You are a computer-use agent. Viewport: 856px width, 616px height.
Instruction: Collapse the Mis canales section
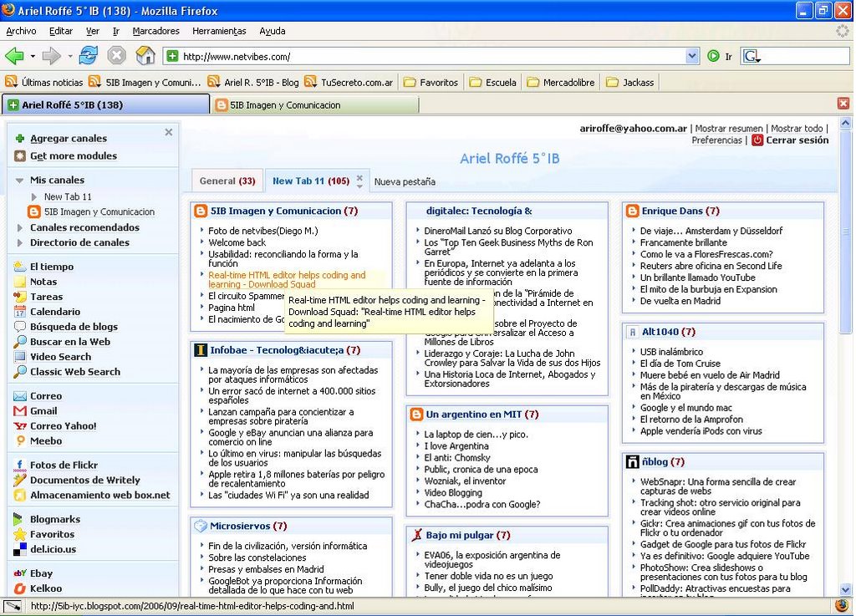point(20,180)
